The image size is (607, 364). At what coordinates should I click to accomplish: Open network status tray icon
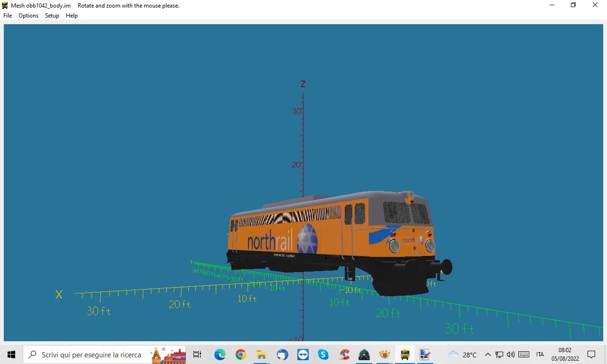click(x=499, y=355)
